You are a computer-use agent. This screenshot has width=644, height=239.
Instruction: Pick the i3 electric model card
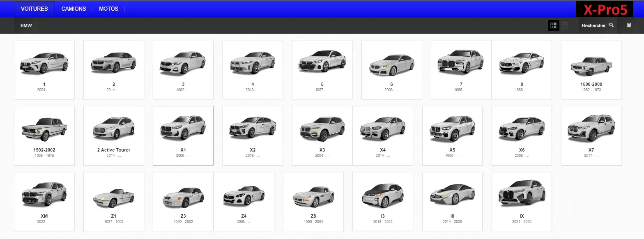tap(383, 202)
